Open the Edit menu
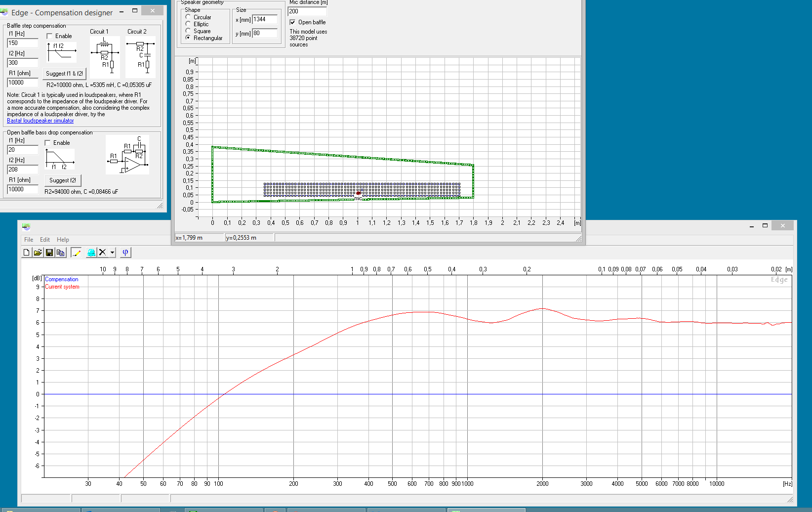 (45, 240)
